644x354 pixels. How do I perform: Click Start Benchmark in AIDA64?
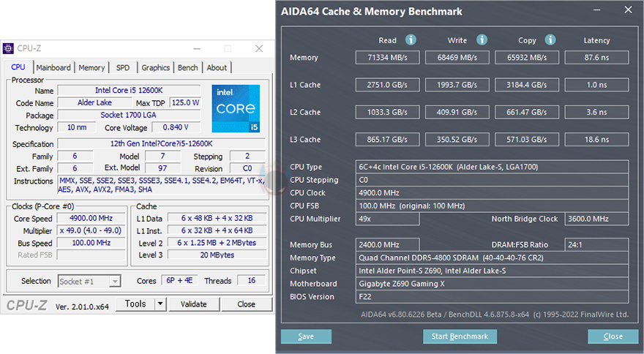460,336
